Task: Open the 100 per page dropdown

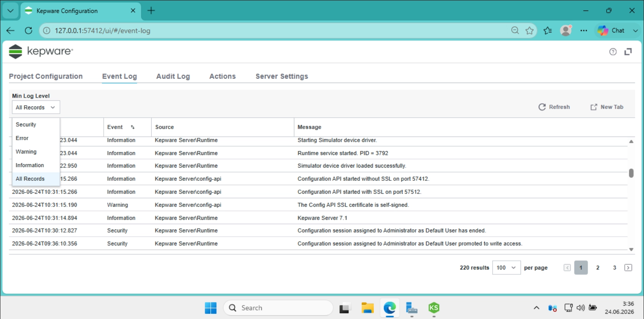Action: pos(507,268)
